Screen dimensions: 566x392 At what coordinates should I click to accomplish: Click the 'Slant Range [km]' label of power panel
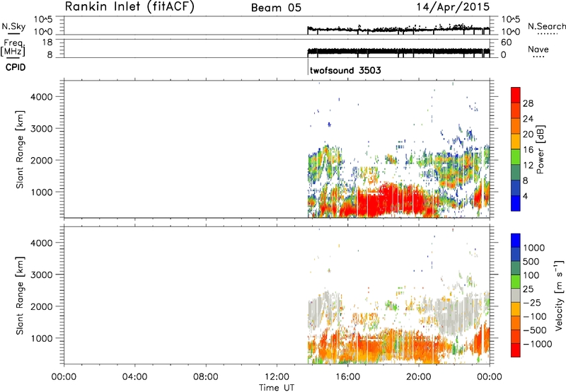20,149
